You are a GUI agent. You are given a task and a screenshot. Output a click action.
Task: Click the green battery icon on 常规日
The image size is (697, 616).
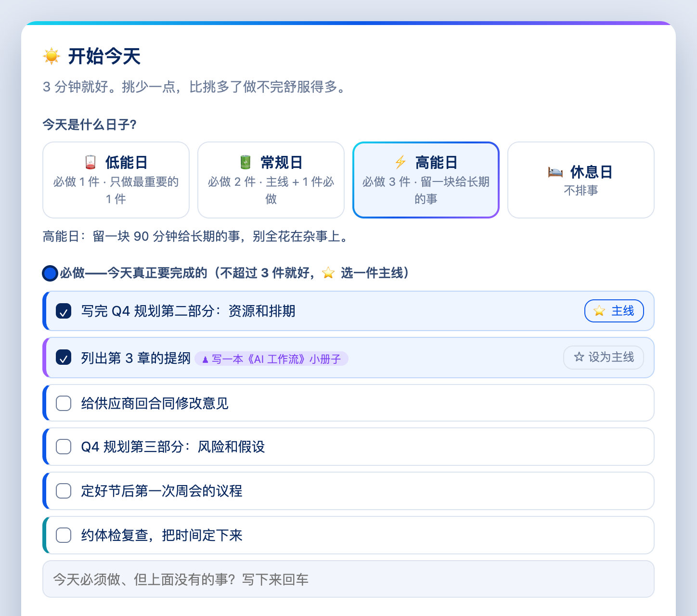pos(245,162)
